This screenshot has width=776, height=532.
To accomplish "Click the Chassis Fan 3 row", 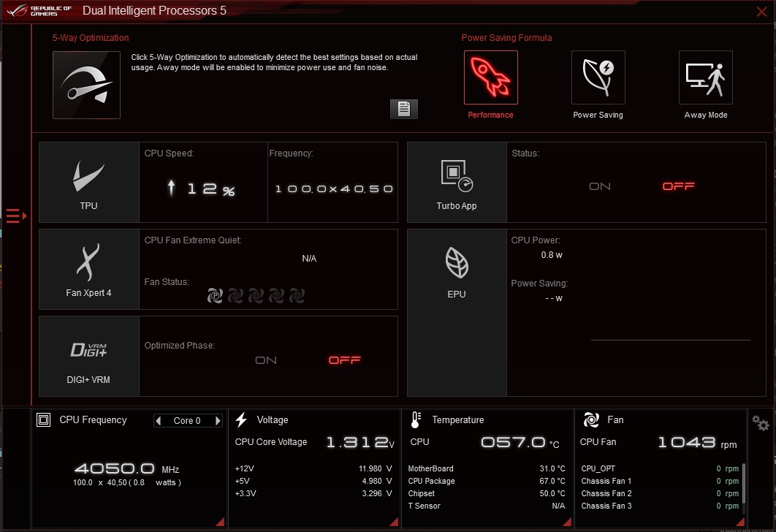I will [x=660, y=506].
